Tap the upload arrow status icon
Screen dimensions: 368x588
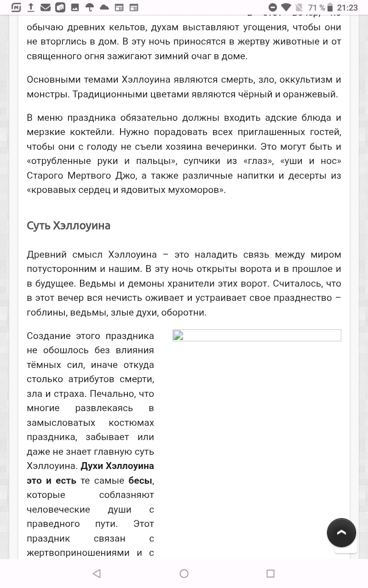(31, 7)
